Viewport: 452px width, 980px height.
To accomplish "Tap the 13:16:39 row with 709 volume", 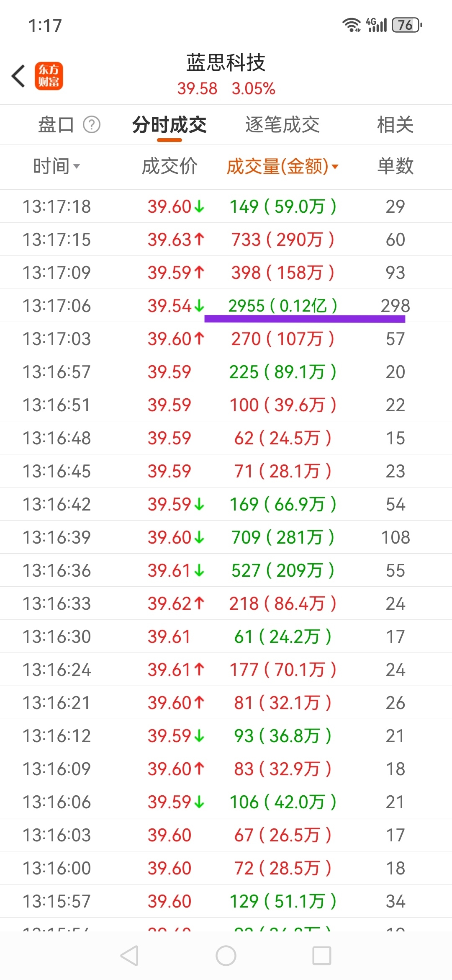I will [x=226, y=537].
